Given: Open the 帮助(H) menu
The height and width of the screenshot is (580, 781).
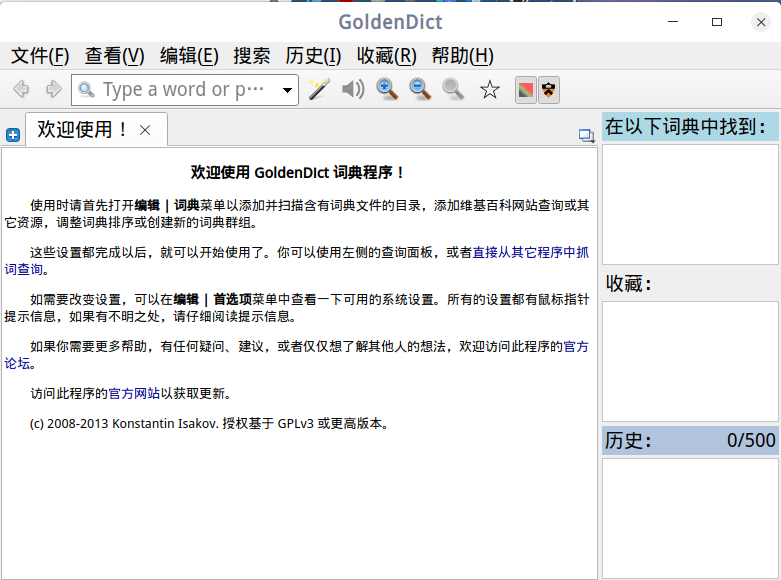Looking at the screenshot, I should (463, 56).
